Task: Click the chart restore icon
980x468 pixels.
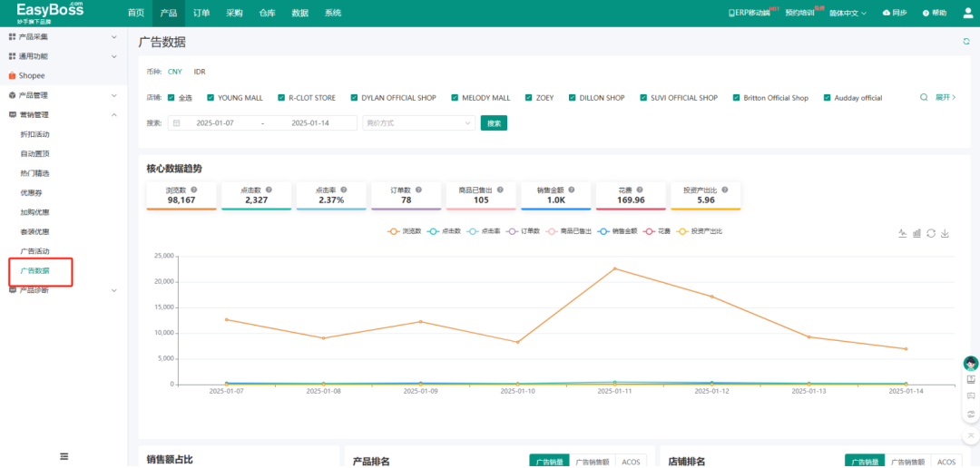Action: pyautogui.click(x=931, y=233)
